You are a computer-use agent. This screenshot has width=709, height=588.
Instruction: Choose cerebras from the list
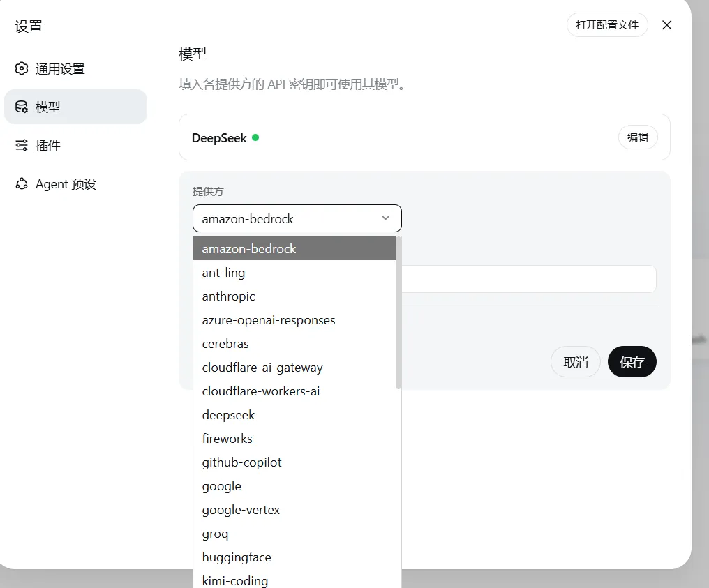click(x=294, y=344)
